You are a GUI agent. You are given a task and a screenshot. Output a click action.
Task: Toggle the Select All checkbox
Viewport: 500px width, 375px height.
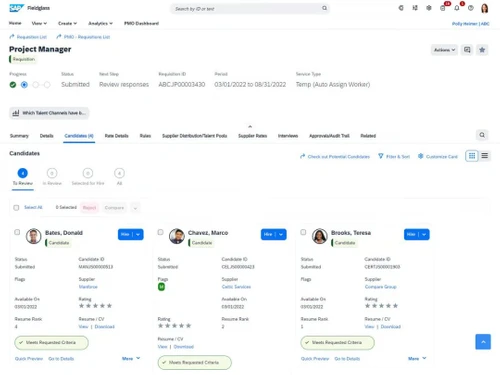coord(16,208)
